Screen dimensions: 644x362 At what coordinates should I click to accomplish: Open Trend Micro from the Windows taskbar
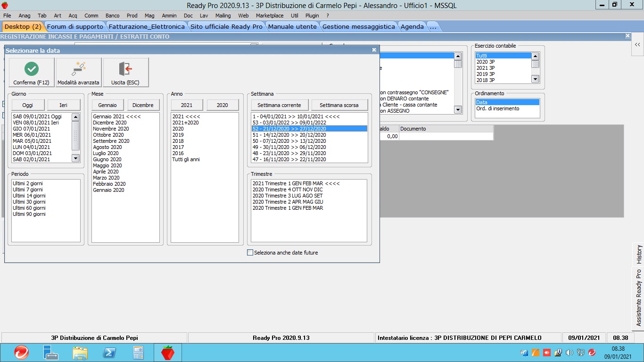click(21, 353)
